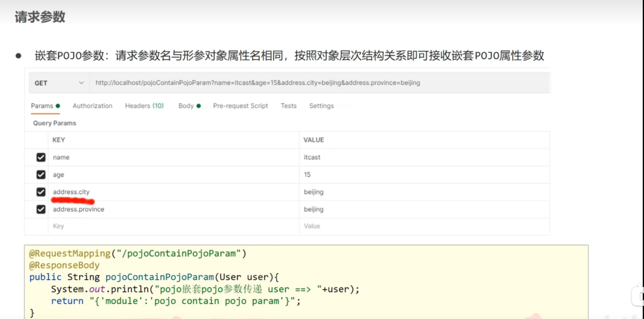Go to the Settings tab
This screenshot has height=319, width=644.
click(x=321, y=106)
